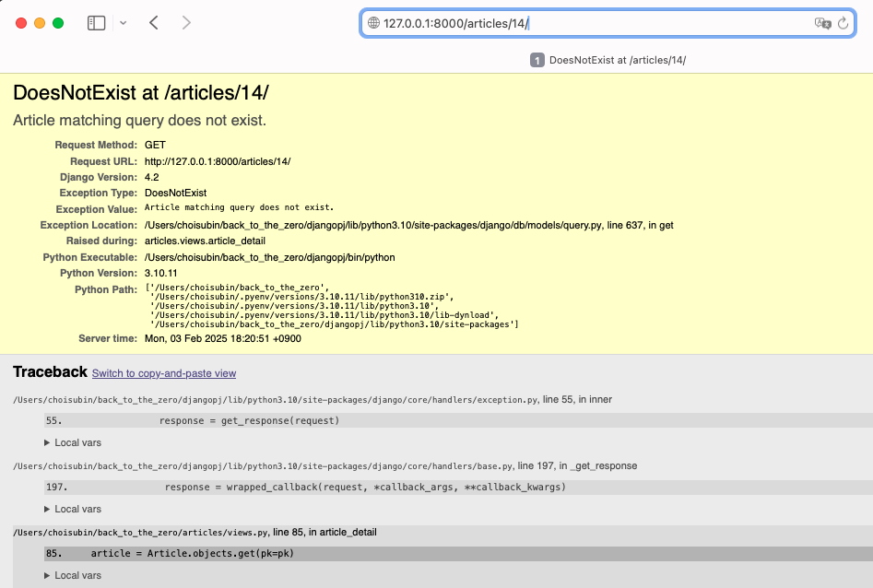Click the base.py line 197 frame path
This screenshot has width=873, height=588.
[325, 465]
